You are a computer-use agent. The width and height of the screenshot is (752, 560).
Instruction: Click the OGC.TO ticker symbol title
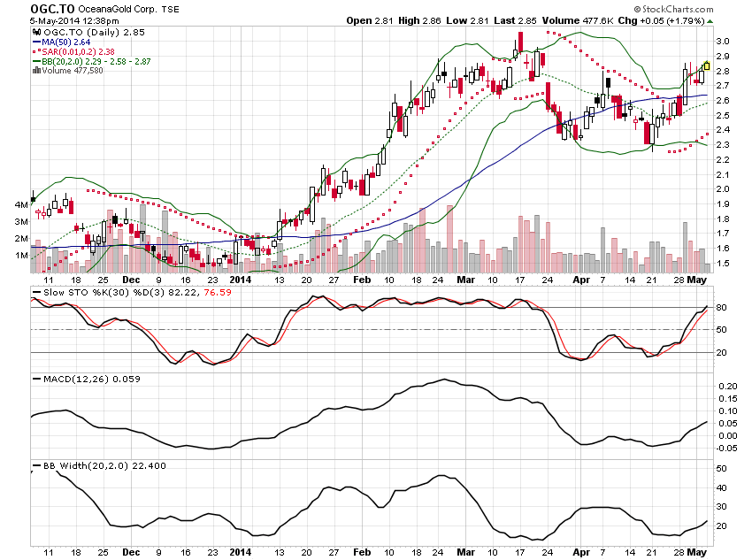pyautogui.click(x=52, y=9)
